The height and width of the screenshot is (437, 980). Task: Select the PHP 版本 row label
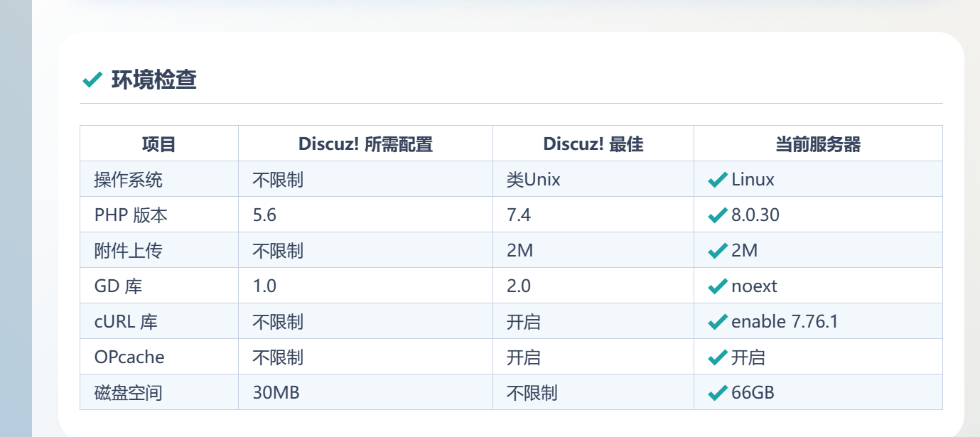click(131, 215)
